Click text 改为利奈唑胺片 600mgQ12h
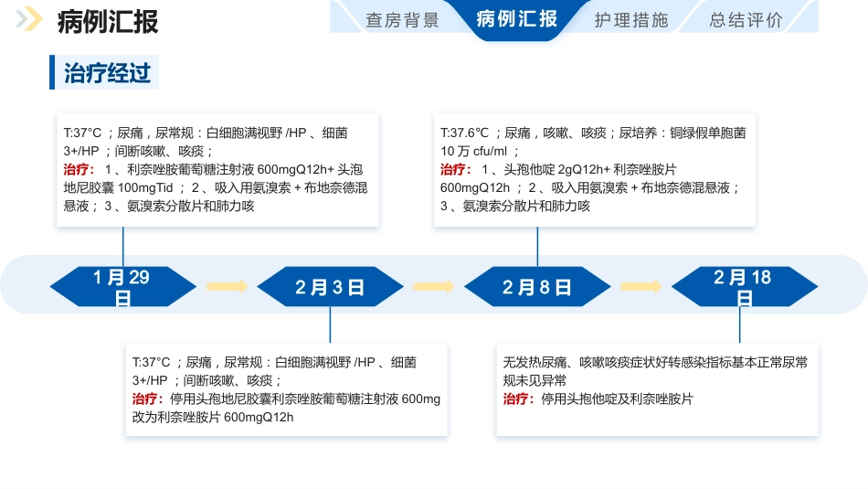Image resolution: width=868 pixels, height=489 pixels. pyautogui.click(x=213, y=417)
